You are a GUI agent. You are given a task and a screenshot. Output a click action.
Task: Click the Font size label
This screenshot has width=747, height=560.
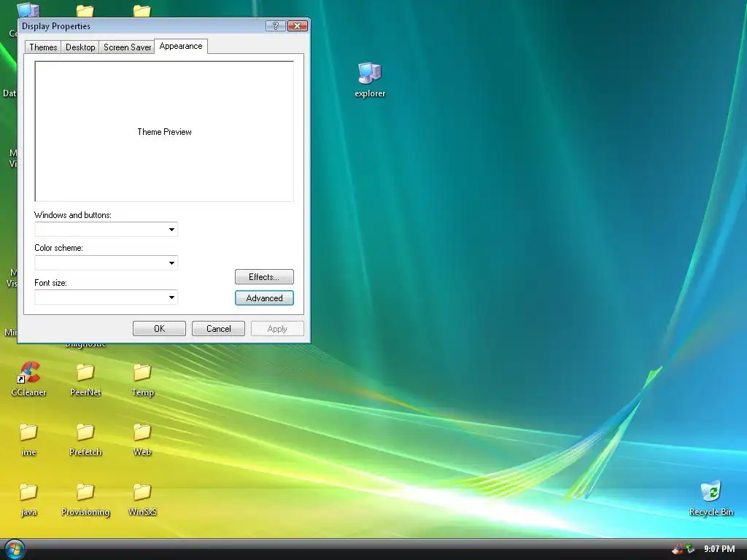click(50, 283)
